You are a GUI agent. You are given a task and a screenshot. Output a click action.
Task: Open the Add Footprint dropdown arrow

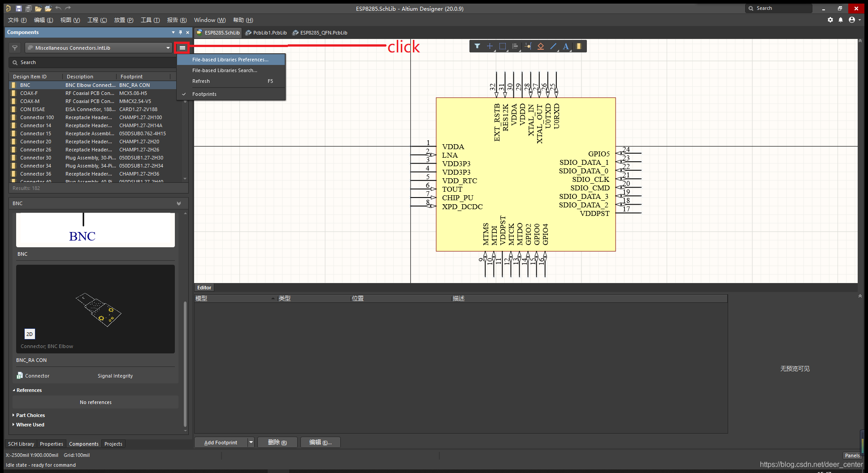[251, 443]
